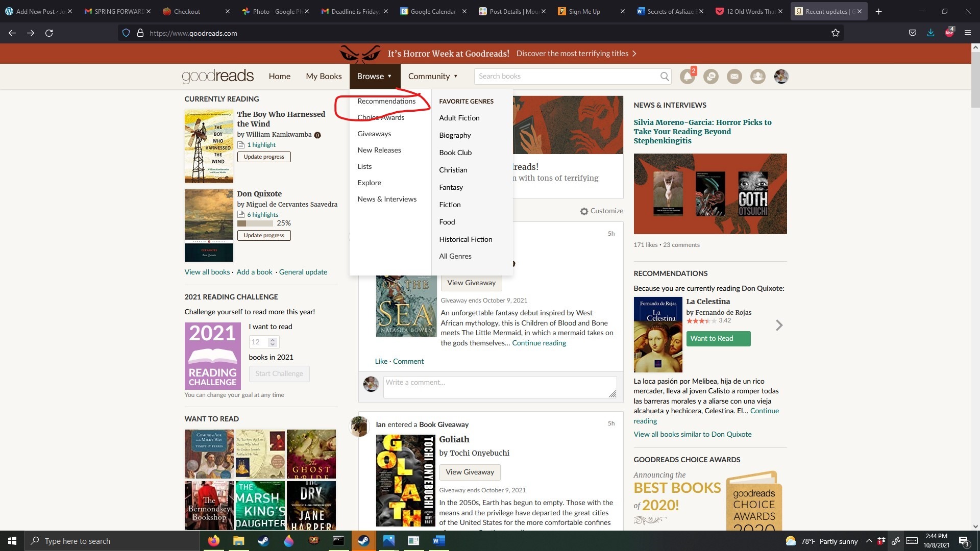Choose the Historical Fiction genre
The width and height of the screenshot is (980, 551).
tap(465, 239)
